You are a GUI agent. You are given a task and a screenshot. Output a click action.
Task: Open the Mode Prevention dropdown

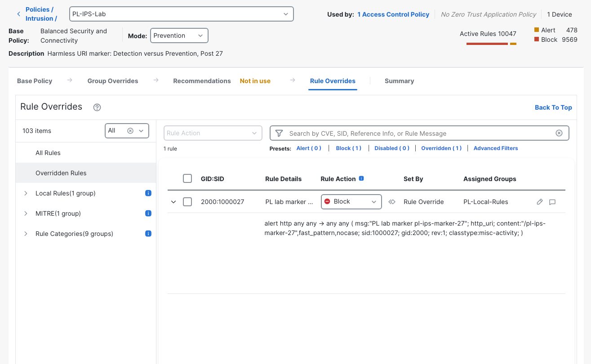pos(179,36)
